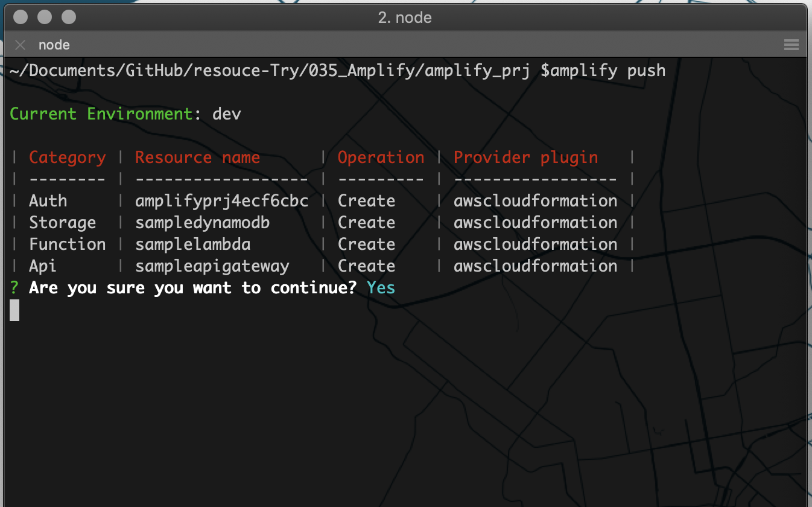Click resource name 'sampleapigateway'
The image size is (812, 507).
click(212, 266)
